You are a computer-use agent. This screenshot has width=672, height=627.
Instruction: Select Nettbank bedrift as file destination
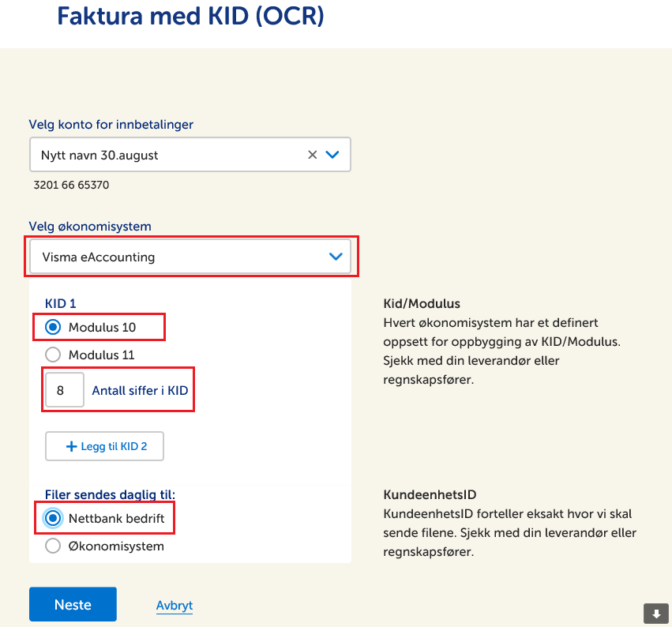point(54,518)
